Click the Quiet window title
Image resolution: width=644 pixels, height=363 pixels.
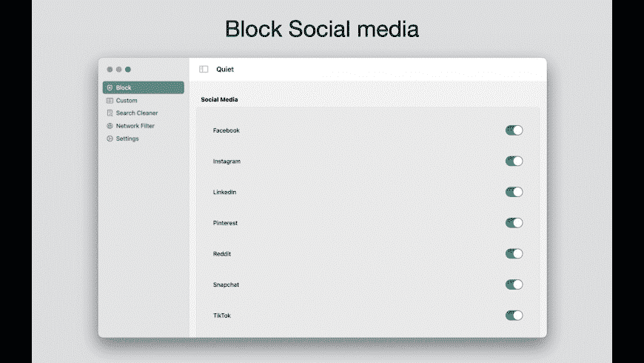point(225,69)
